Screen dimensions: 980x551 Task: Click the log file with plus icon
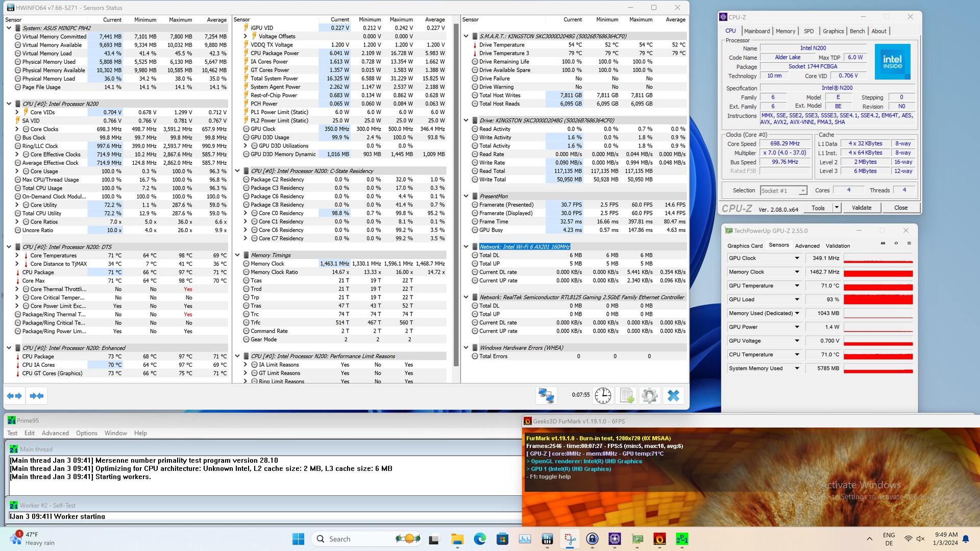click(626, 395)
